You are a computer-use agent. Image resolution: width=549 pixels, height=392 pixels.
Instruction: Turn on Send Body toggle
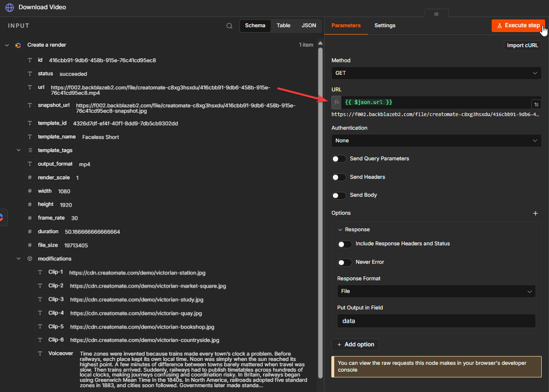(x=339, y=195)
